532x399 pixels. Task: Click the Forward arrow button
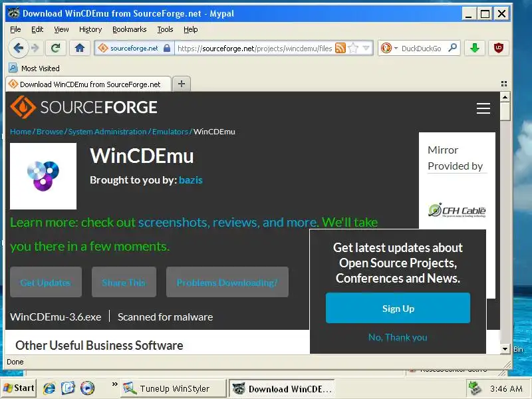tap(35, 48)
